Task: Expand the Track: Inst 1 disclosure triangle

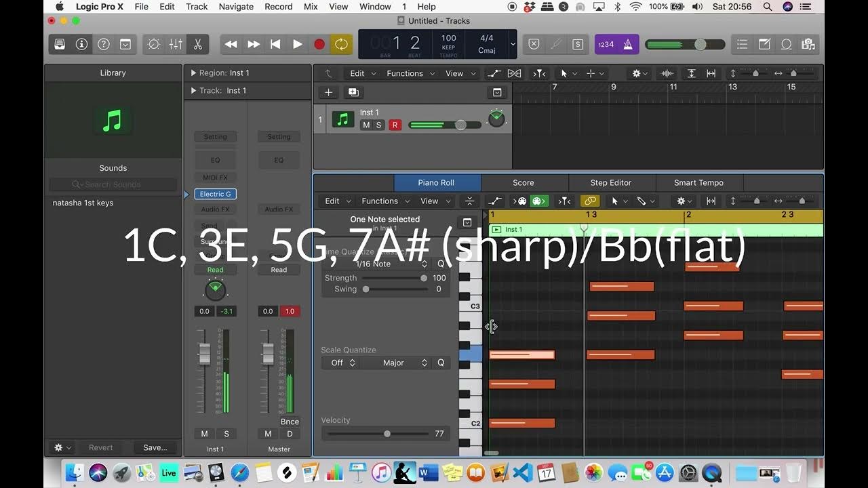Action: (x=193, y=90)
